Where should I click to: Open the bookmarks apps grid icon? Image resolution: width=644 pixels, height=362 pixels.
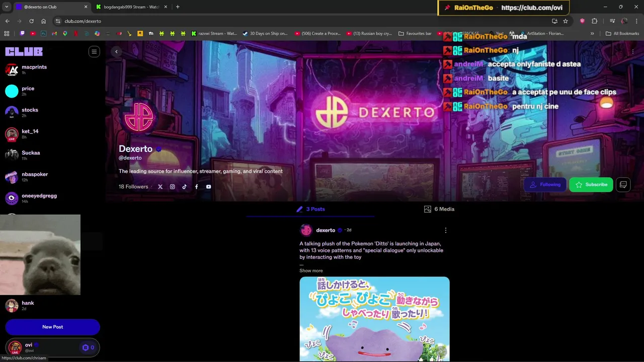(7, 34)
